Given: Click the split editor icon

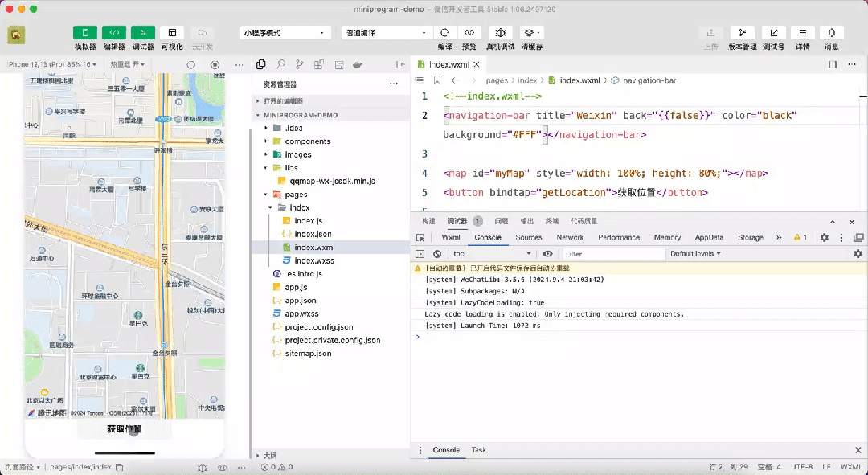Looking at the screenshot, I should coord(832,65).
